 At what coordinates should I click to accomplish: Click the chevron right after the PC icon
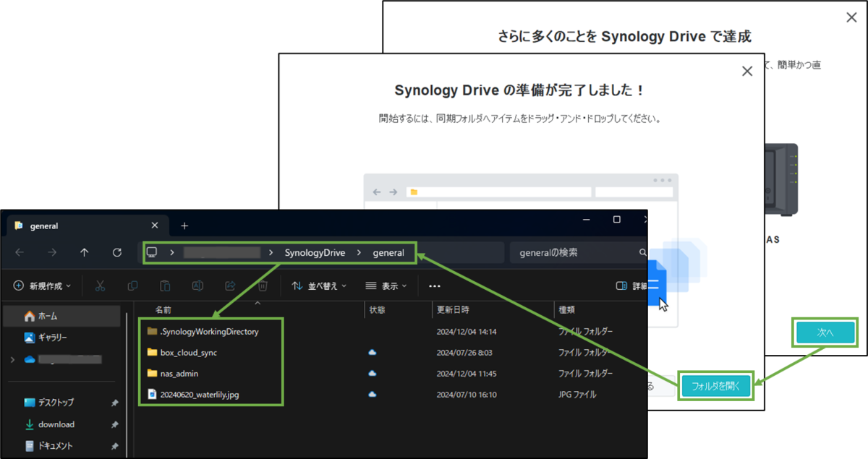pyautogui.click(x=171, y=252)
